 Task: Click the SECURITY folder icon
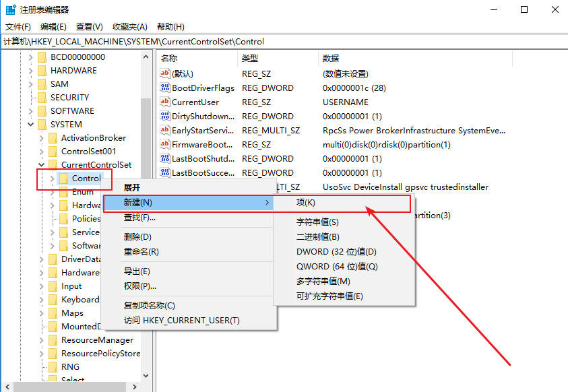[x=42, y=98]
